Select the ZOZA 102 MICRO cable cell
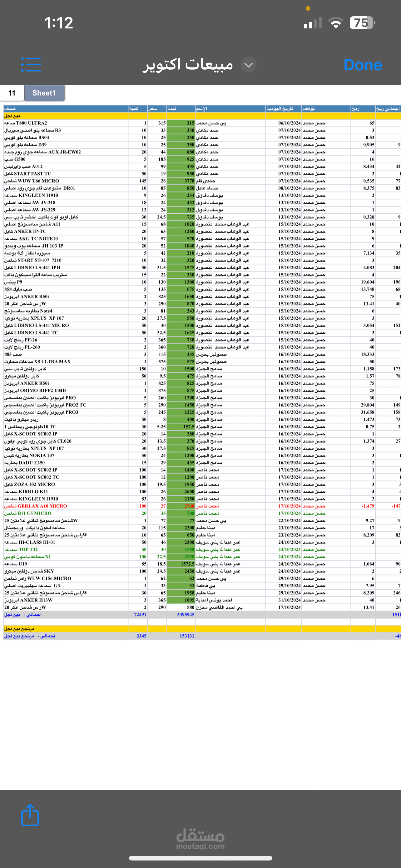Viewport: 401px width, 868px height. (x=66, y=485)
